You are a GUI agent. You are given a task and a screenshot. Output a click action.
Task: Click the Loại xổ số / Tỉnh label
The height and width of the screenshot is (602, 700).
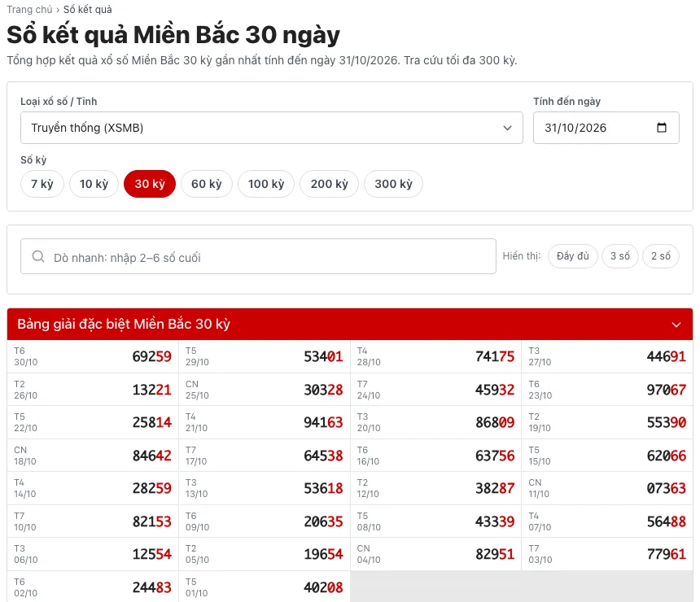coord(59,102)
